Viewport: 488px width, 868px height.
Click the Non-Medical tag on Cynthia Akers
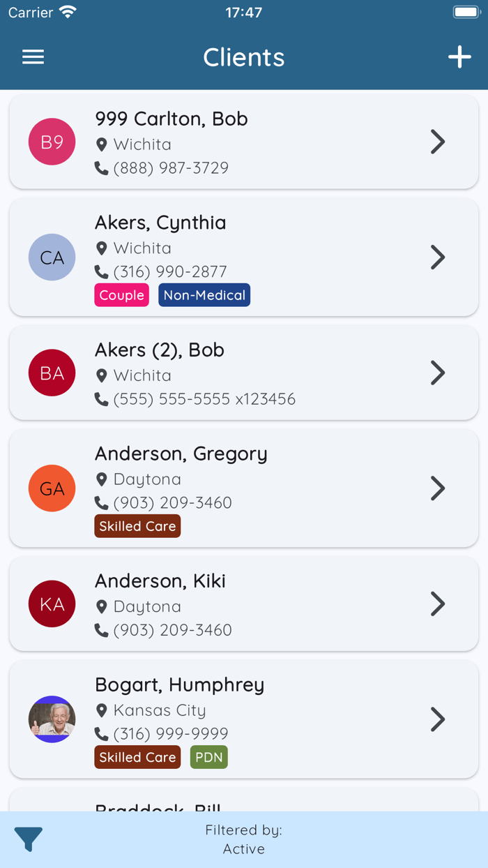(204, 295)
